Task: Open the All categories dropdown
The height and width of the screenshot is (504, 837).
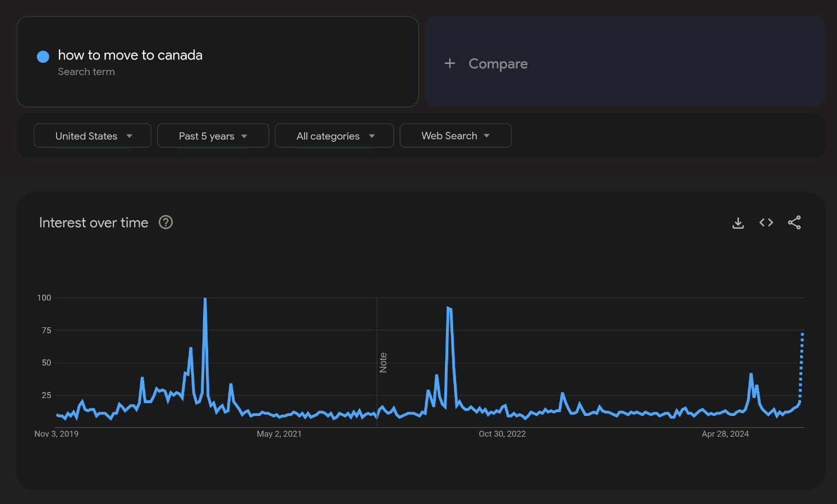Action: click(x=334, y=136)
